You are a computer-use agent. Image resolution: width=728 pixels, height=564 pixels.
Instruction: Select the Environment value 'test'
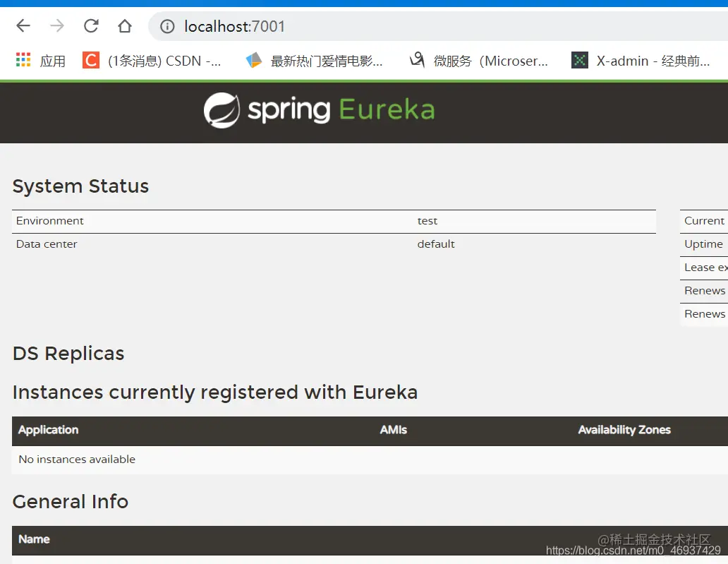pyautogui.click(x=427, y=221)
